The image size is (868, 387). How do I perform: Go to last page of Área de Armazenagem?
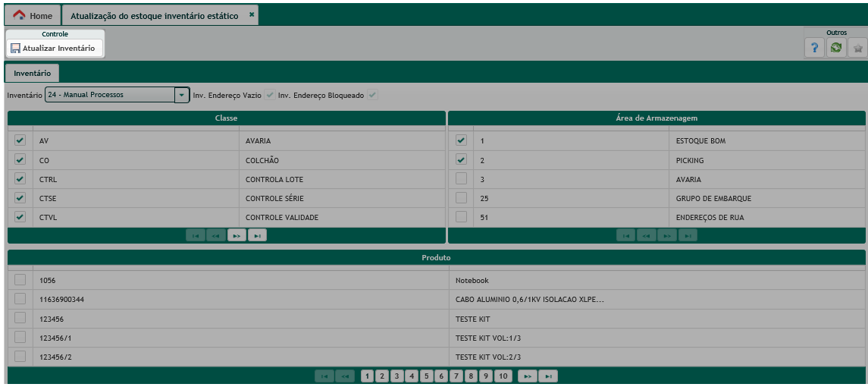[688, 236]
